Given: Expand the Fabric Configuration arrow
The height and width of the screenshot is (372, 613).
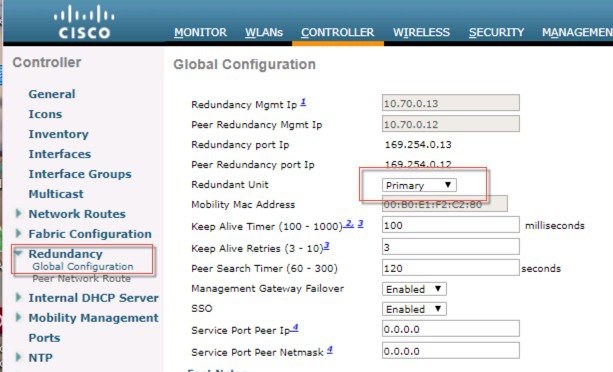Looking at the screenshot, I should click(x=18, y=233).
